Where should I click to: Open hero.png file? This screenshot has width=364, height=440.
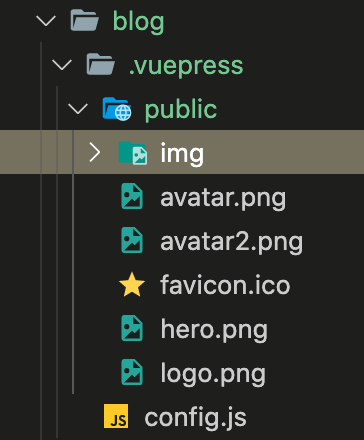tap(214, 330)
